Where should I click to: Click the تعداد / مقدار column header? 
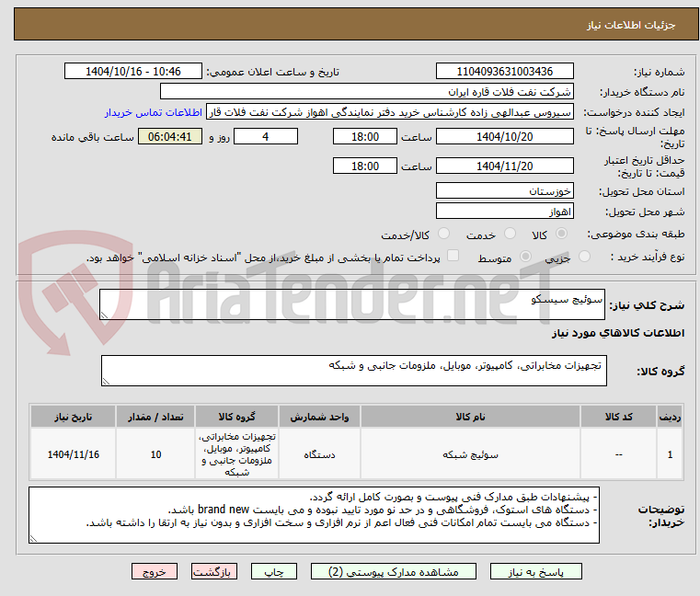point(155,417)
